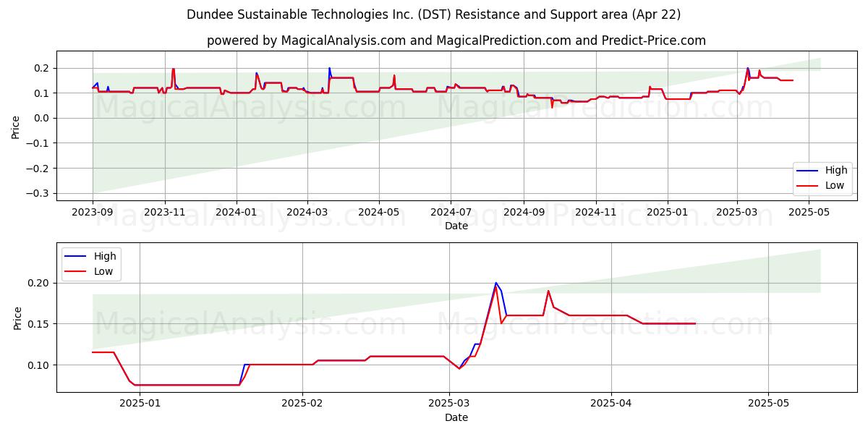Click the 0.15 price tick on zoomed chart
The width and height of the screenshot is (868, 434).
click(x=38, y=324)
